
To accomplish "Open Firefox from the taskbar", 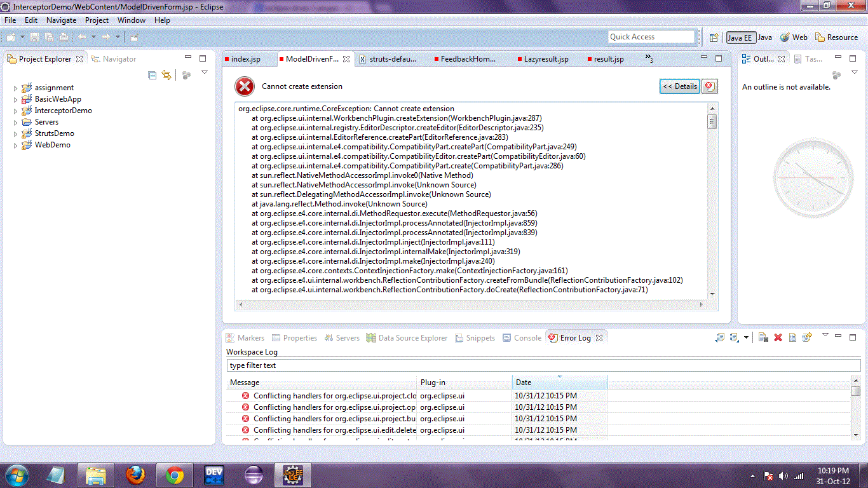I will 135,475.
